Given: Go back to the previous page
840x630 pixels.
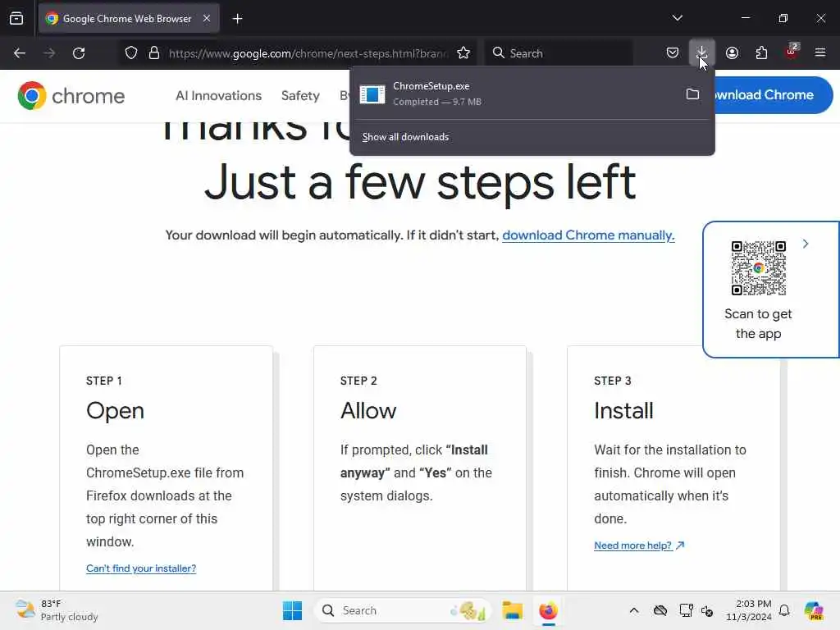Looking at the screenshot, I should tap(20, 53).
